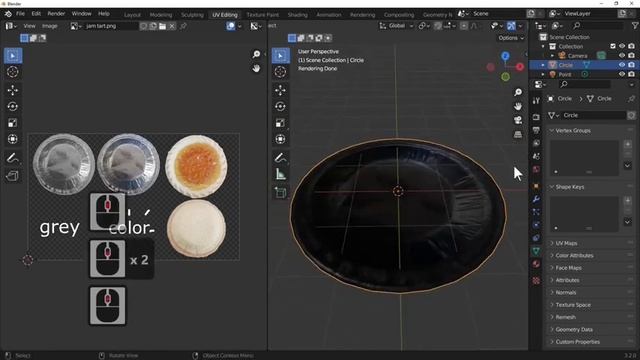Open the Render menu
The image size is (640, 360).
coord(56,14)
